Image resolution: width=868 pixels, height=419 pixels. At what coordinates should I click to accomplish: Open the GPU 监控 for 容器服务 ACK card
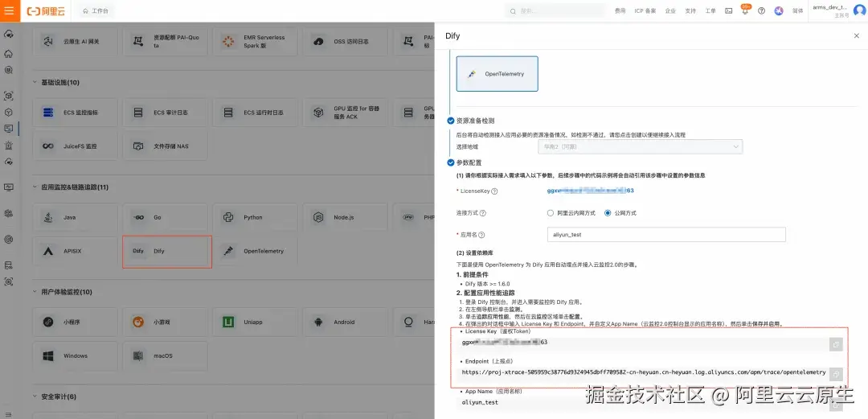(x=346, y=113)
